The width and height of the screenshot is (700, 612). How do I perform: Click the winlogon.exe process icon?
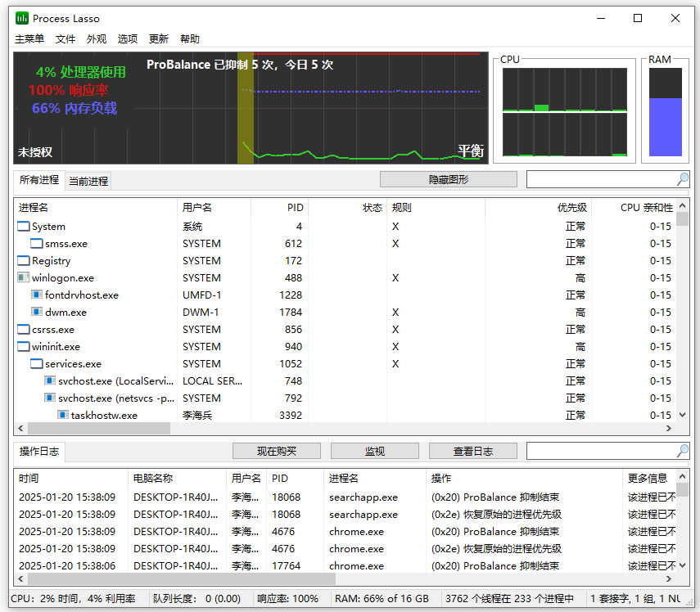[25, 277]
